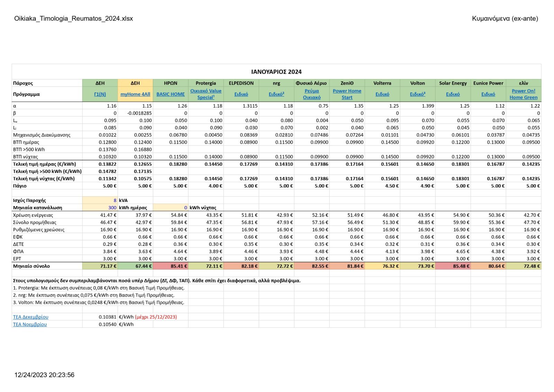
Task: Select monthly total cell 72.48 €
Action: click(524, 266)
